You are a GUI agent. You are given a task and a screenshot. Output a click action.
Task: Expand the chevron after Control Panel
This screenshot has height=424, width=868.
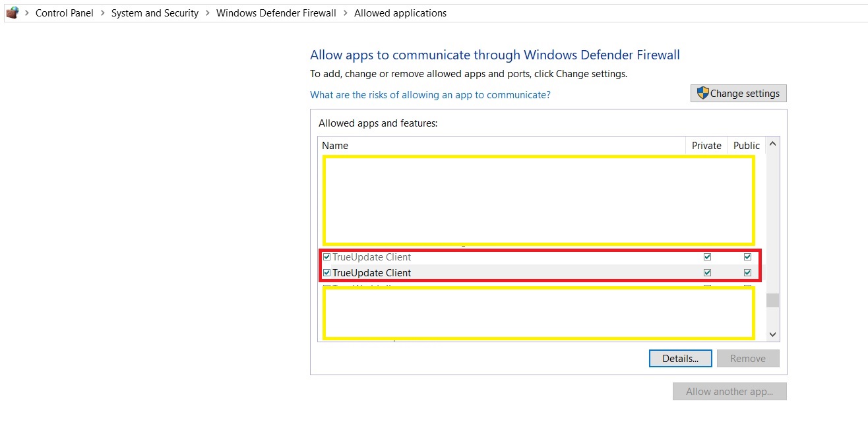[x=102, y=13]
